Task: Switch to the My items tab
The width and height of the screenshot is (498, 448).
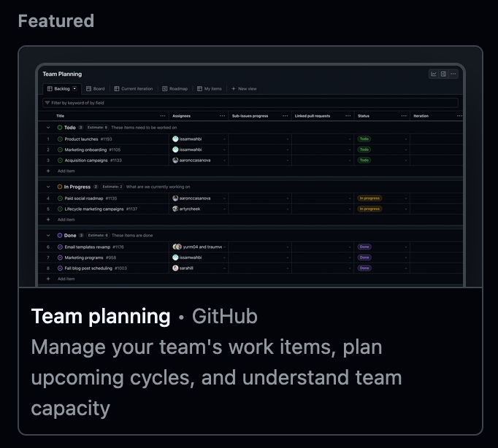Action: 210,89
